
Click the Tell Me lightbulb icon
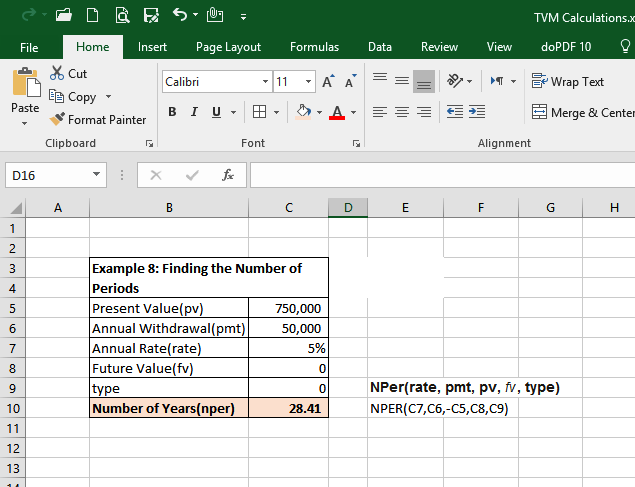[x=625, y=47]
